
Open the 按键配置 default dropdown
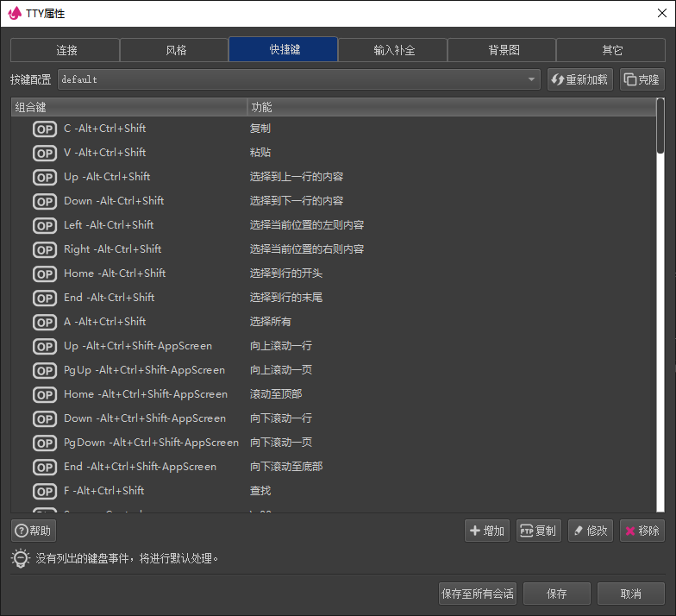[298, 79]
